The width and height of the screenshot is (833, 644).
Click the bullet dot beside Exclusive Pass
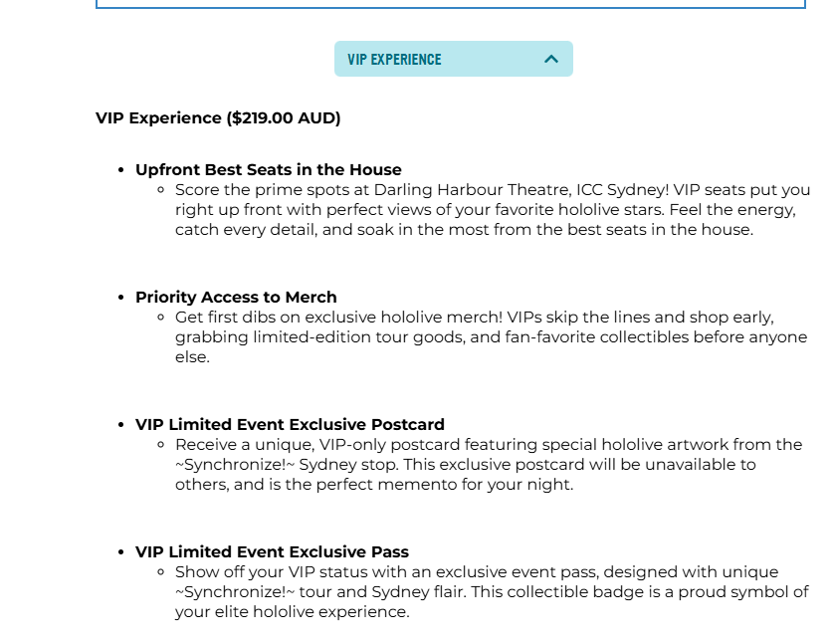click(121, 552)
